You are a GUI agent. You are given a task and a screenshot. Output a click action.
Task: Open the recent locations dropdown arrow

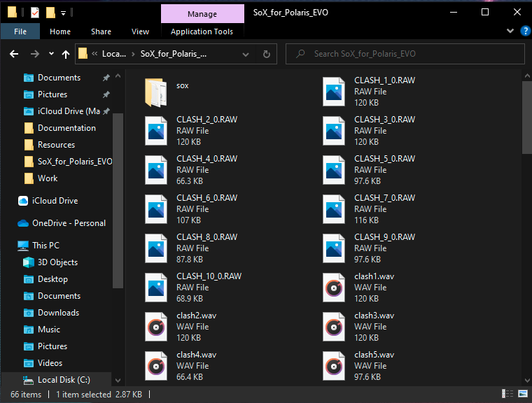pos(51,54)
